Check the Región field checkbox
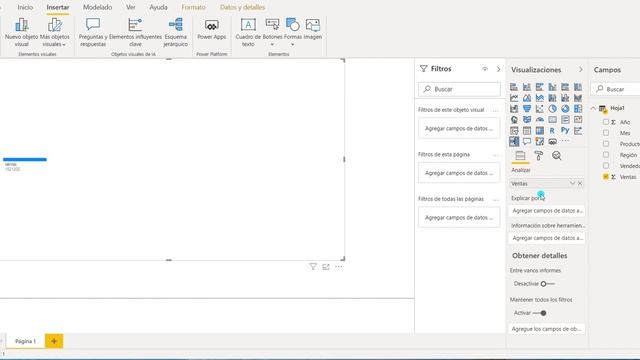 pyautogui.click(x=606, y=155)
